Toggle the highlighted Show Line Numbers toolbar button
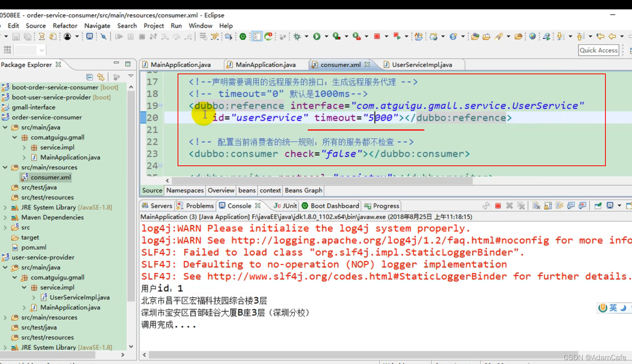 pos(257,36)
